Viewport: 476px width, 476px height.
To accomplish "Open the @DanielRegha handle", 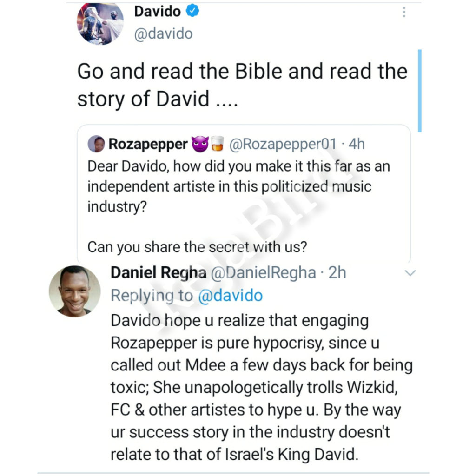I will coord(264,273).
